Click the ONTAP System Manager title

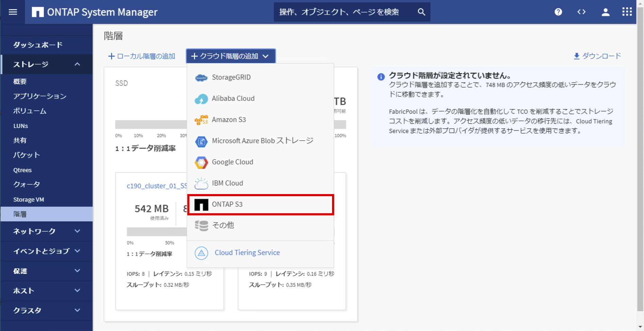coord(102,12)
